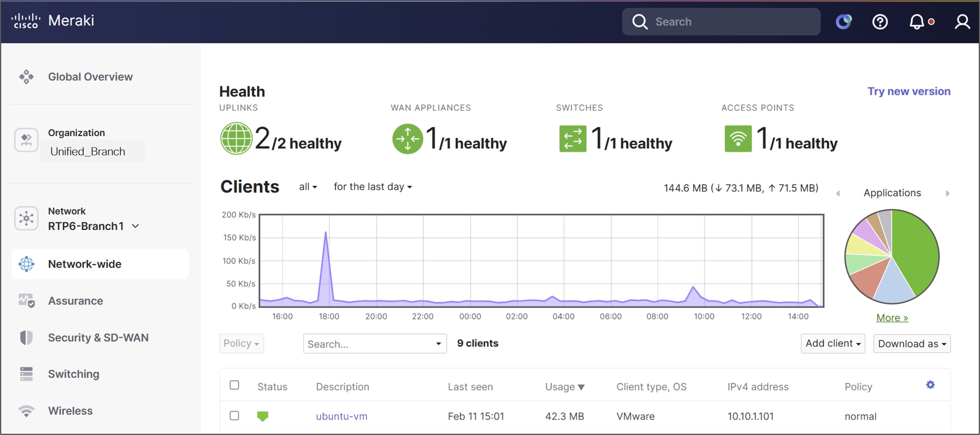This screenshot has height=435, width=980.
Task: Open Security & SD-WAN menu item
Action: [x=98, y=337]
